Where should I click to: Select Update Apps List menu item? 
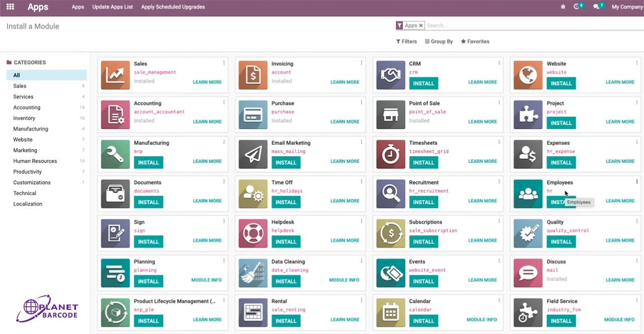tap(113, 7)
